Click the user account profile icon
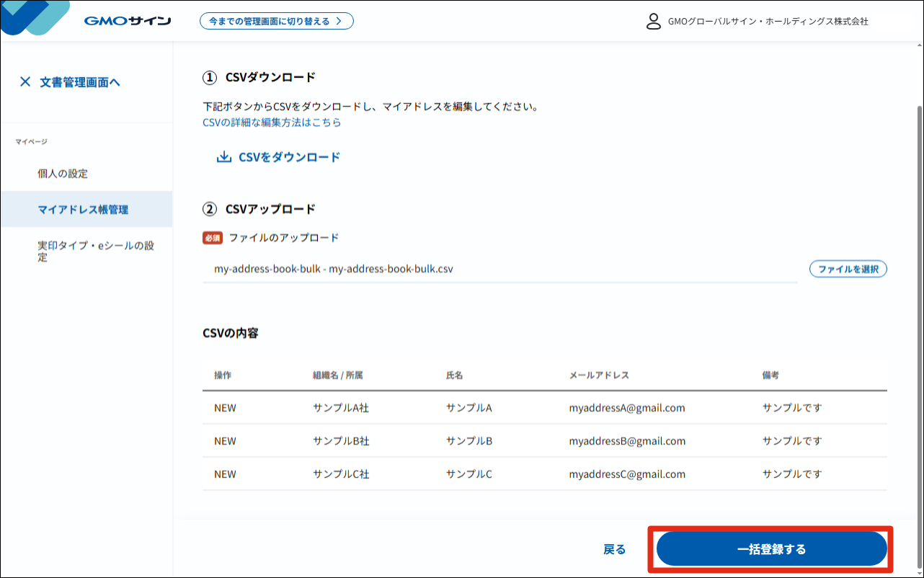This screenshot has width=924, height=578. coord(653,21)
